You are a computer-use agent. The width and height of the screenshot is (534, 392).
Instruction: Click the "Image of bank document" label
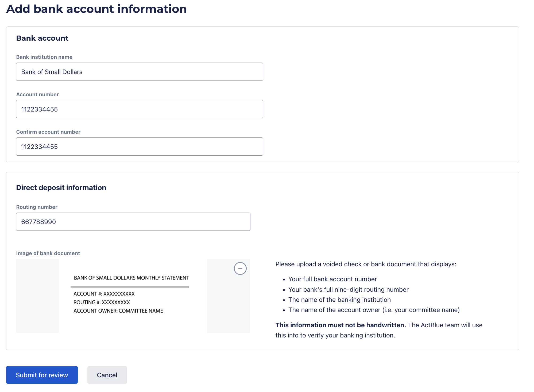(x=48, y=253)
